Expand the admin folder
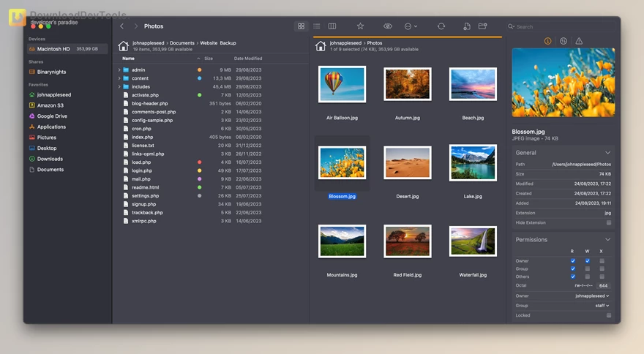This screenshot has height=354, width=644. pyautogui.click(x=119, y=70)
